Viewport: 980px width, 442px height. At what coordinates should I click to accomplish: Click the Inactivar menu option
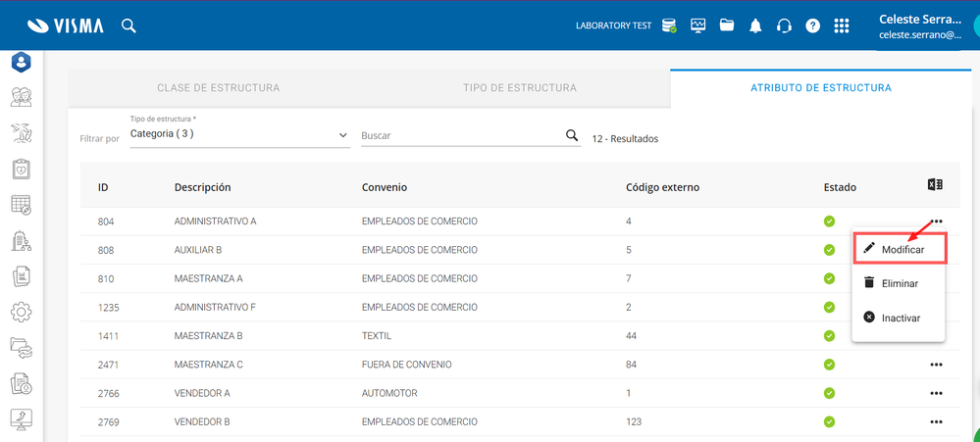point(901,318)
